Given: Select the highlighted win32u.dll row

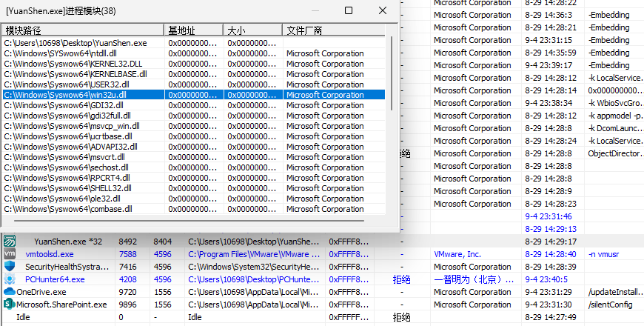Looking at the screenshot, I should tap(193, 95).
